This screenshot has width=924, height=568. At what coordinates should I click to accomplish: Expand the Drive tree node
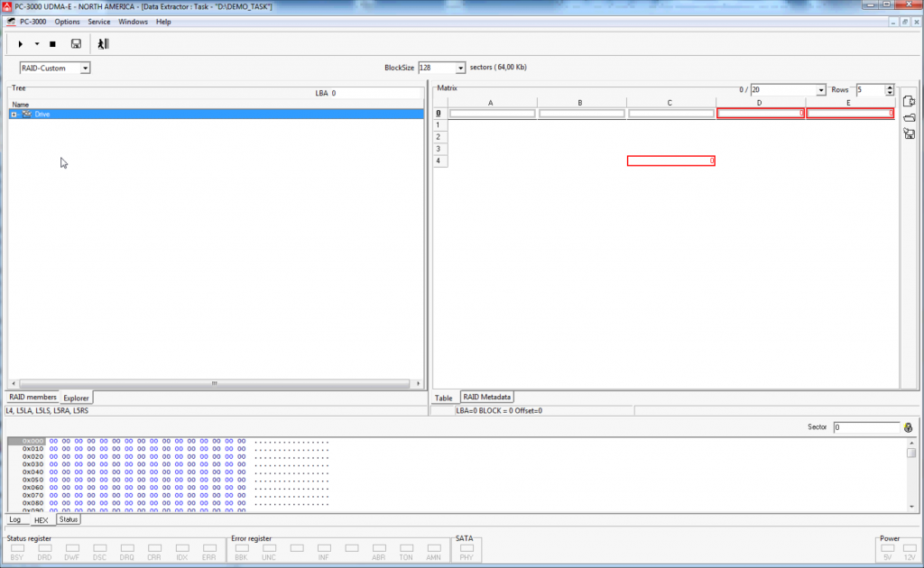tap(14, 115)
